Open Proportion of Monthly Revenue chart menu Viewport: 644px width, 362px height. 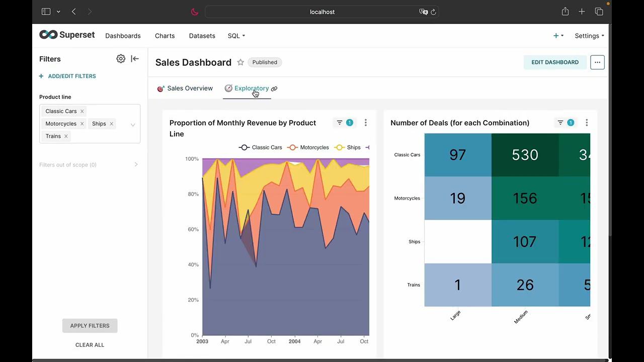pos(366,123)
